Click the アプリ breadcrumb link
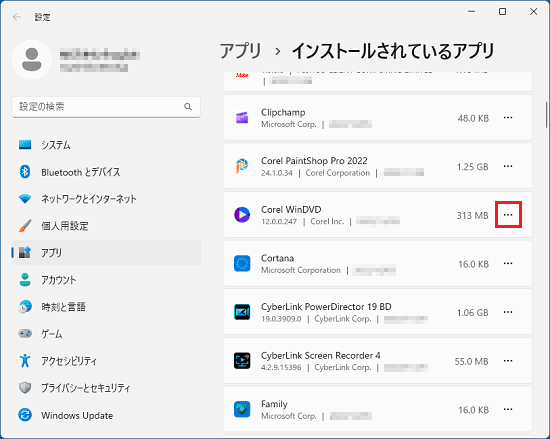Viewport: 550px width, 439px height. coord(241,51)
